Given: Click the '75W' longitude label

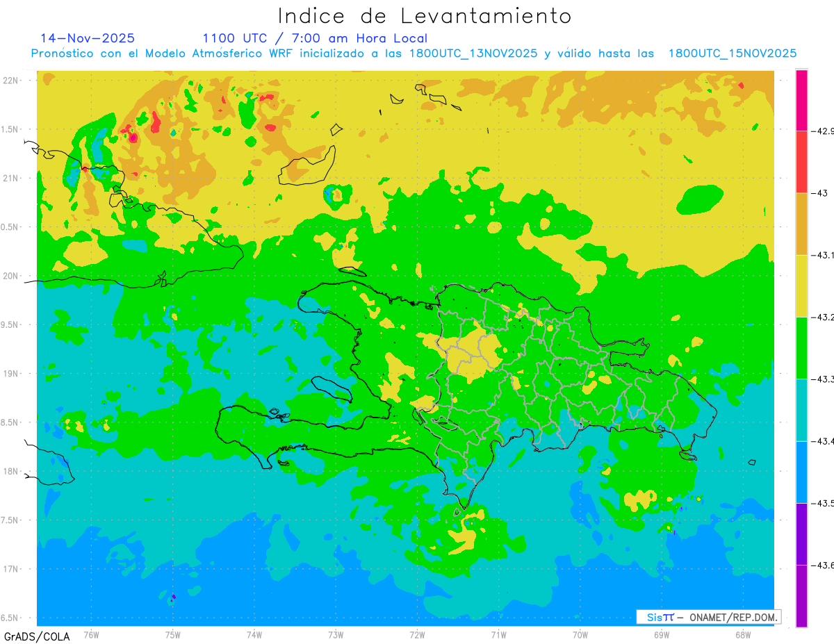Looking at the screenshot, I should pos(173,634).
